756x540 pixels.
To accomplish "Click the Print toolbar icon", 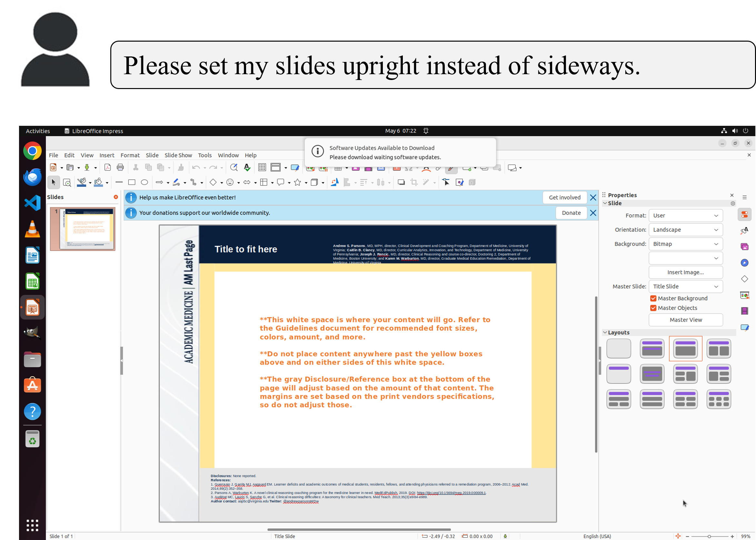I will (x=120, y=168).
